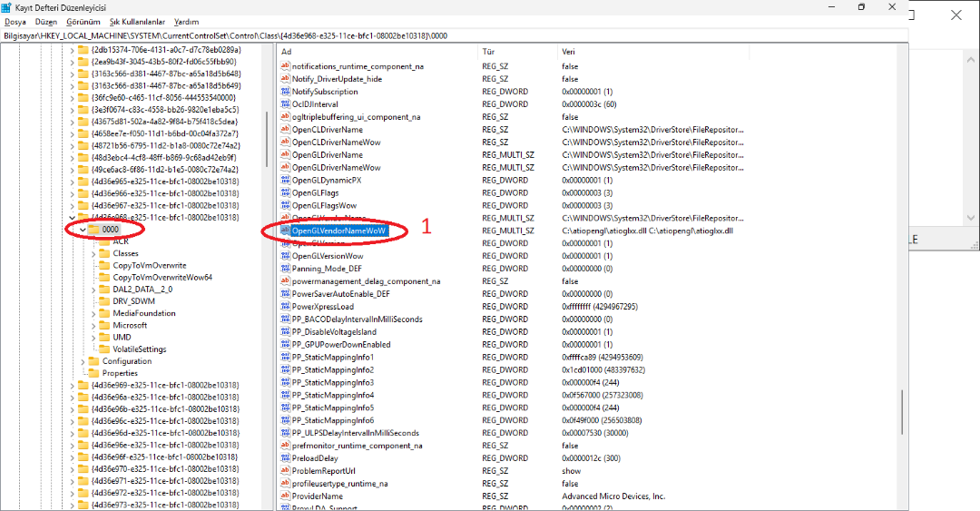Click folder icon of {36fc9e60-c465-11cf-8056-444553540000}
Viewport: 980px width, 511px height.
point(83,98)
